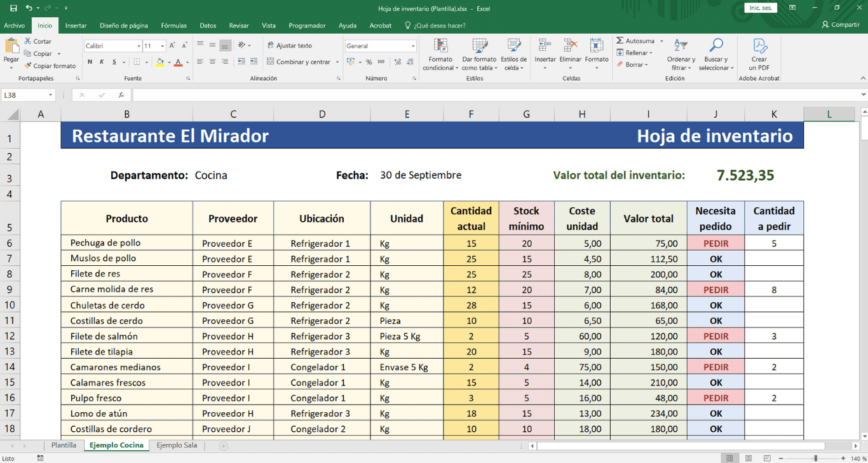Click the Compartir button
This screenshot has height=463, width=868.
point(841,25)
